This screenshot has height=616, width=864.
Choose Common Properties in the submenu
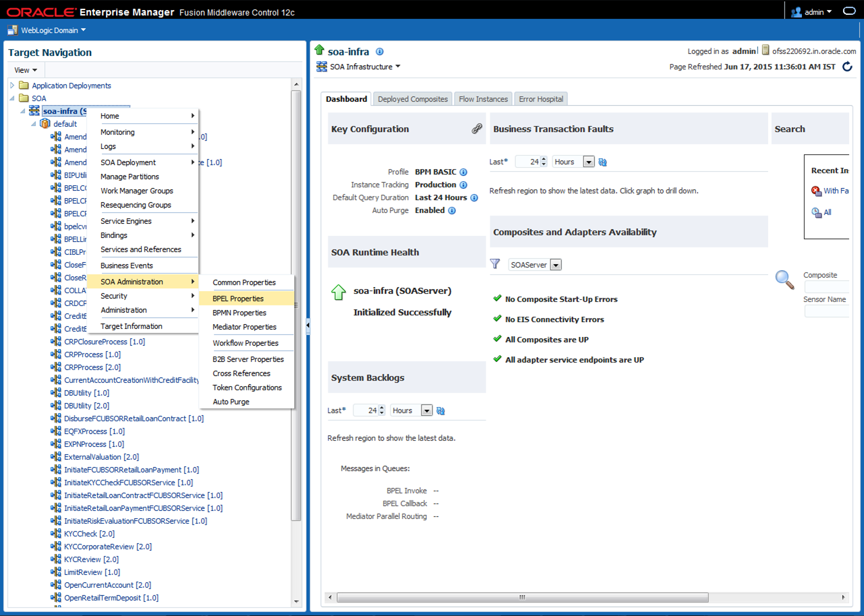tap(247, 282)
